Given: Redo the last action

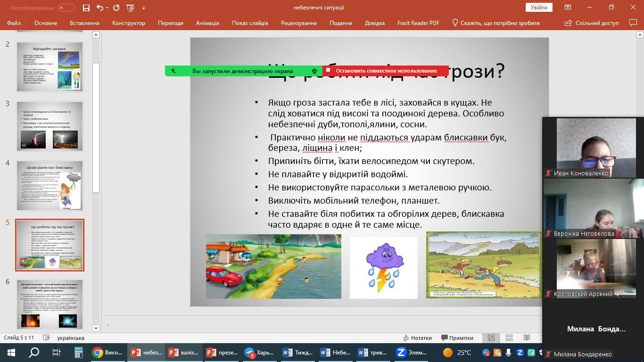Looking at the screenshot, I should click(116, 8).
